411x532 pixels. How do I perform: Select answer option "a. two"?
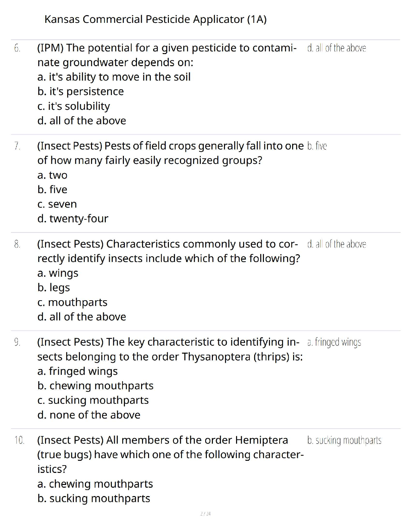click(52, 175)
